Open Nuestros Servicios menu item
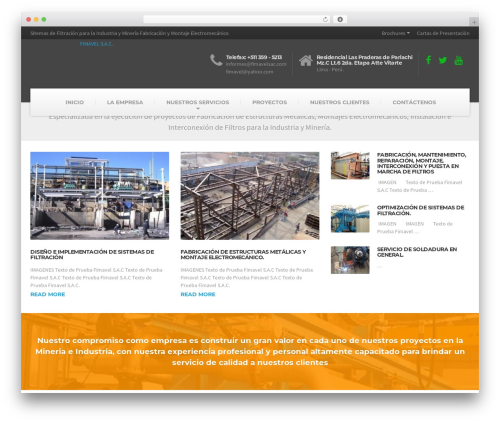 click(x=198, y=102)
